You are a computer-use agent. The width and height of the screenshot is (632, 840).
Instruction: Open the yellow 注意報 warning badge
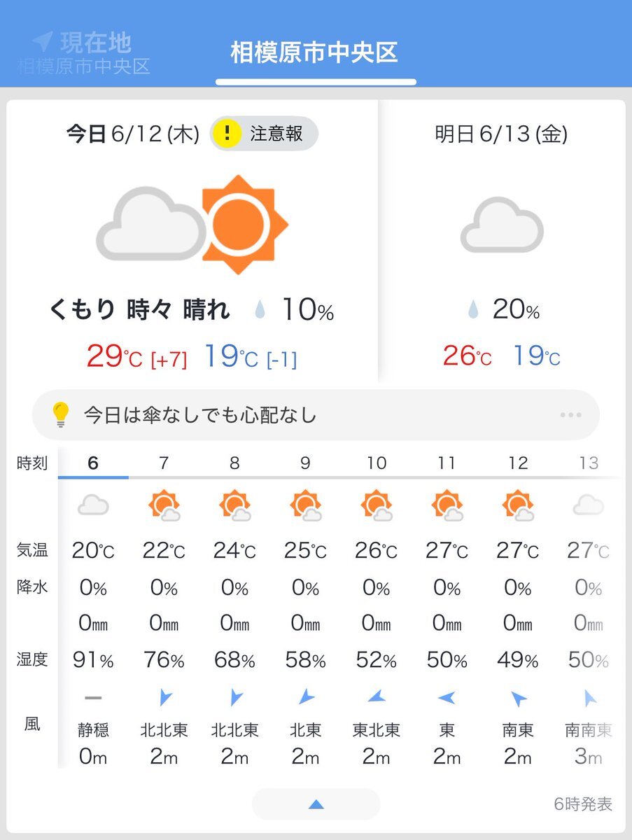(264, 133)
